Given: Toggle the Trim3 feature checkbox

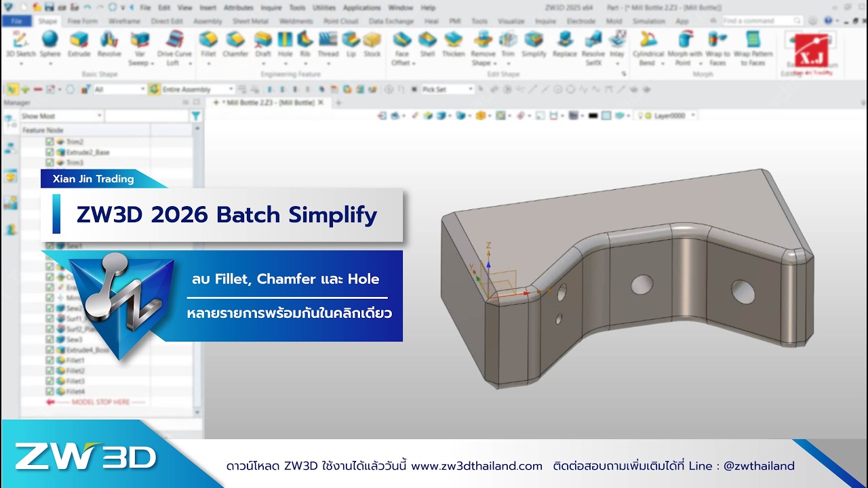Looking at the screenshot, I should click(x=50, y=163).
